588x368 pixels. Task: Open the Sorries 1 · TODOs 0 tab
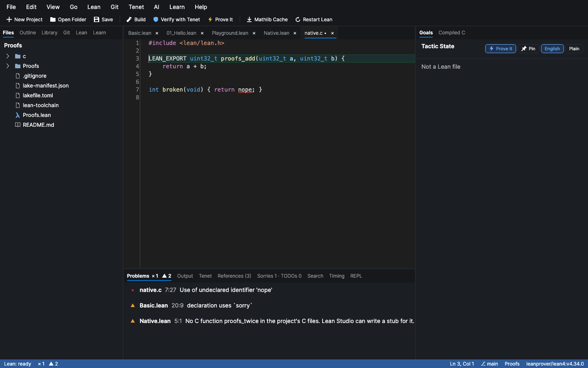click(279, 276)
